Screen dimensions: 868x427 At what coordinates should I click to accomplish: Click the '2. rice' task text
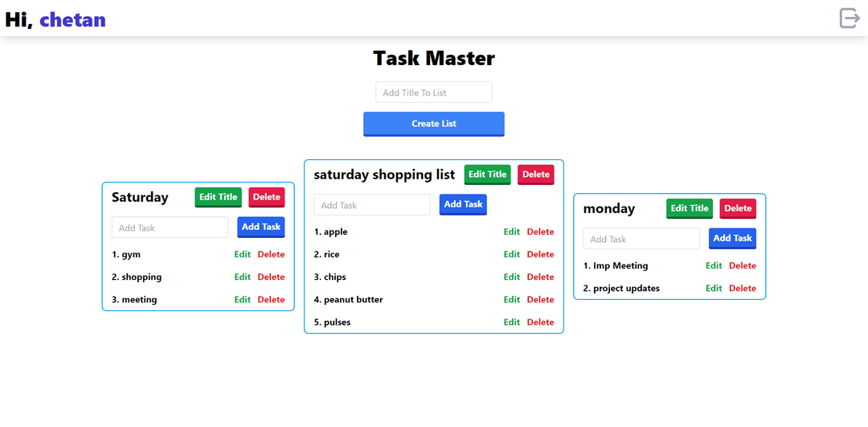(326, 255)
